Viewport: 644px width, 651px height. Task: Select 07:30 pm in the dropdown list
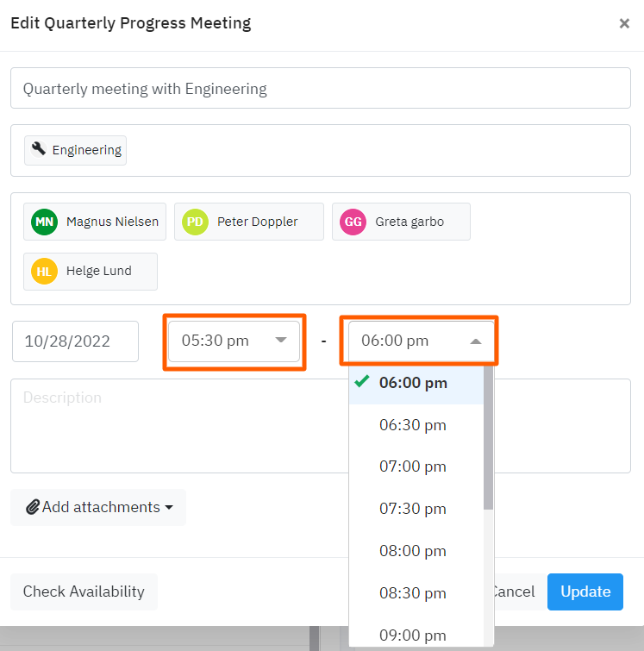413,509
